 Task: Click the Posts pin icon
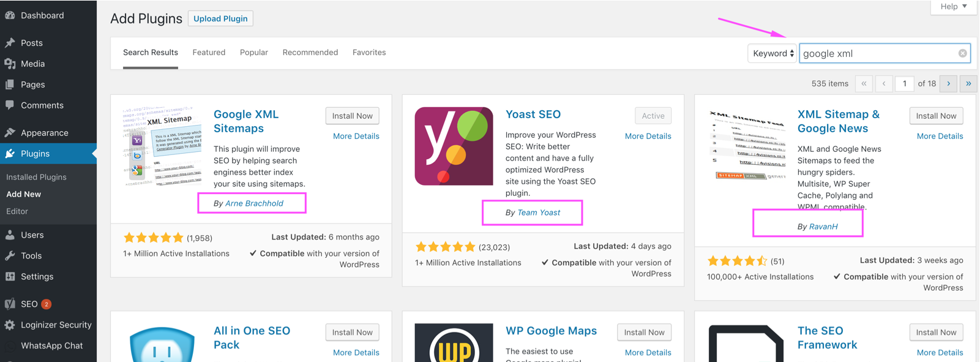(10, 43)
